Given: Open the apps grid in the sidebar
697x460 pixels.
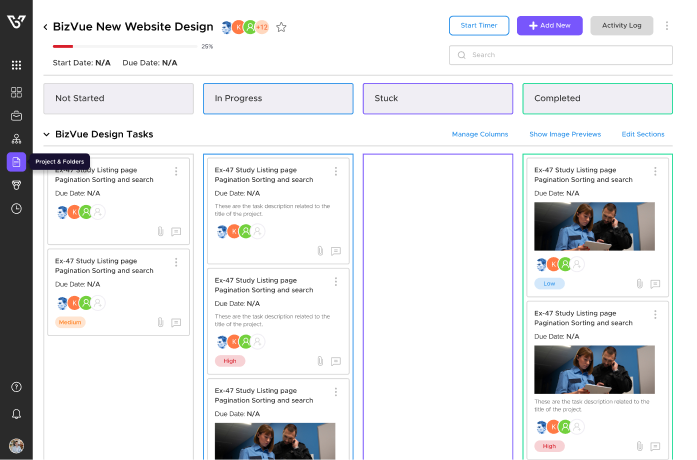Looking at the screenshot, I should click(16, 65).
